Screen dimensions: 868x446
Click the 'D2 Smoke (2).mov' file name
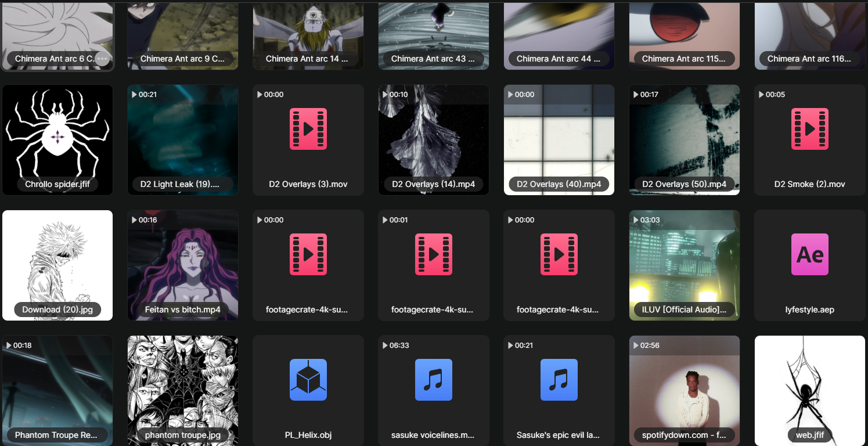coord(810,184)
